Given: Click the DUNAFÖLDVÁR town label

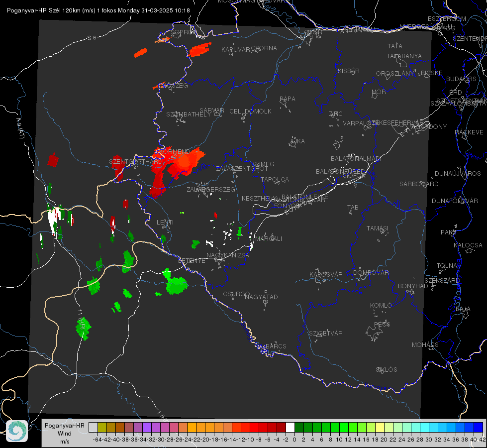Looking at the screenshot, I should [x=455, y=201].
